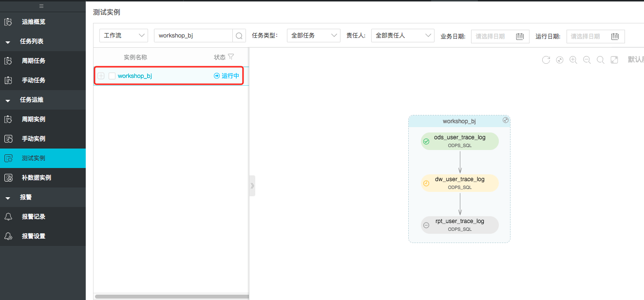Click the collapse icon on workshop_bj workflow box
The height and width of the screenshot is (300, 644).
pos(506,120)
